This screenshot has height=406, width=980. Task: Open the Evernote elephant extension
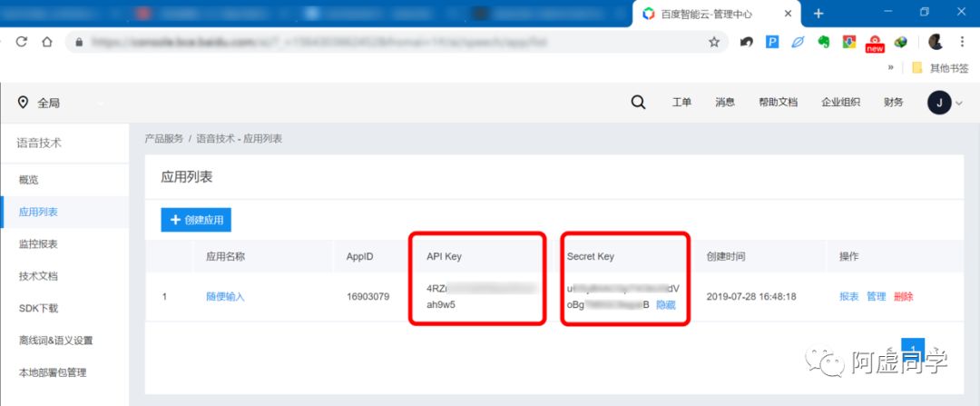click(824, 42)
